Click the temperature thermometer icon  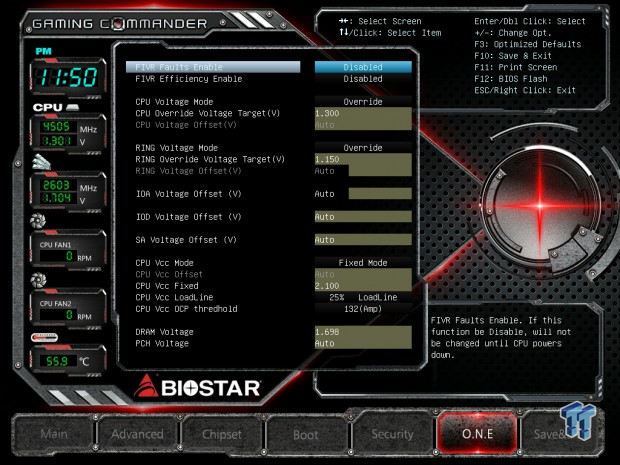point(45,337)
